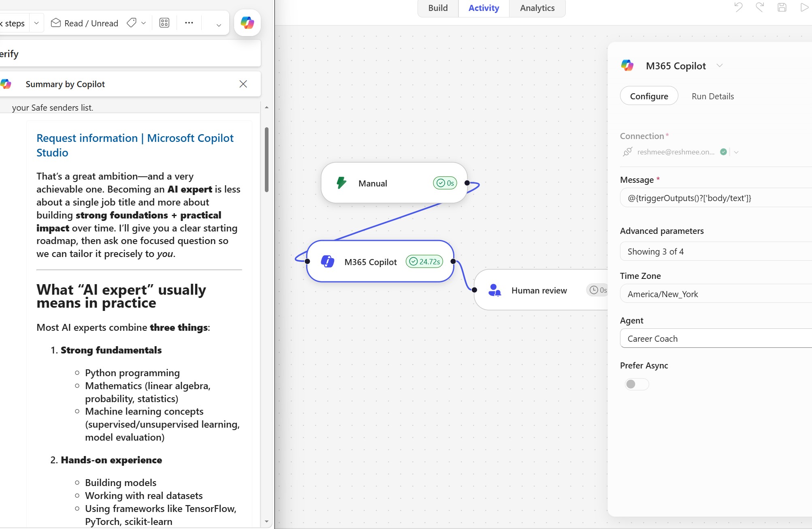The width and height of the screenshot is (812, 529).
Task: Click the Human review input connector dot
Action: [474, 290]
